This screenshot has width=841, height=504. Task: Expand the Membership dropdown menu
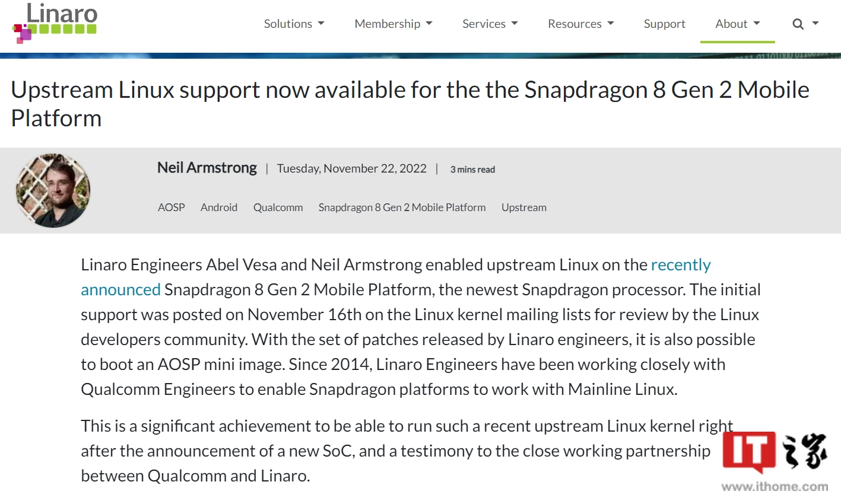(x=393, y=24)
